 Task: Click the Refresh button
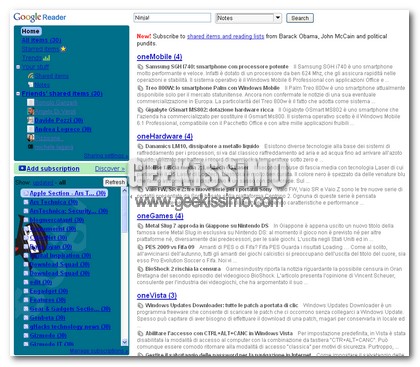point(115,182)
